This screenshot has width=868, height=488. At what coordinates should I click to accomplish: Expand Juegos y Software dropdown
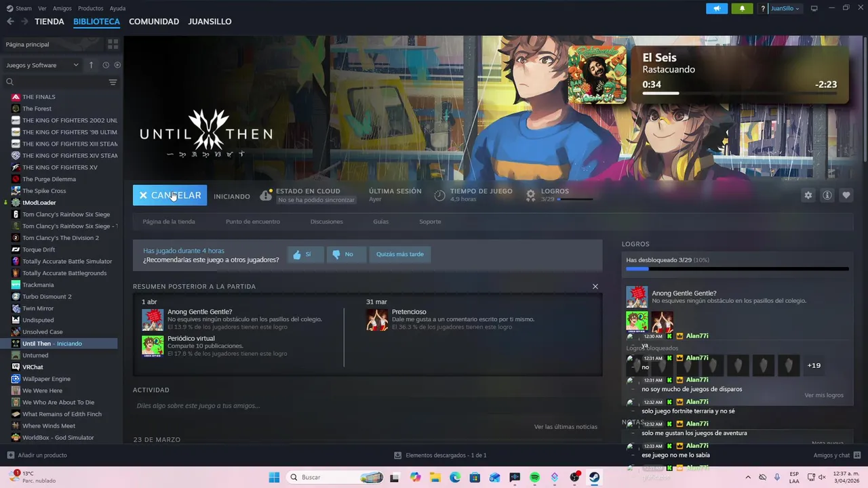(x=42, y=65)
